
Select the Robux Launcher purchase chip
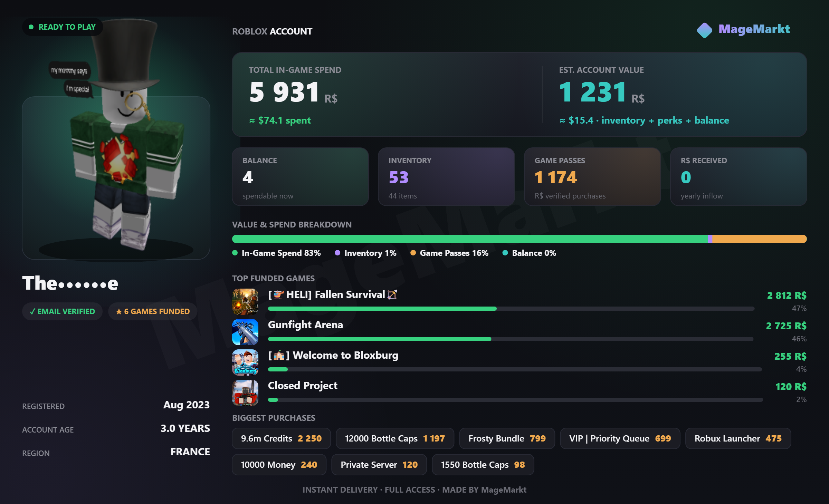click(x=738, y=438)
